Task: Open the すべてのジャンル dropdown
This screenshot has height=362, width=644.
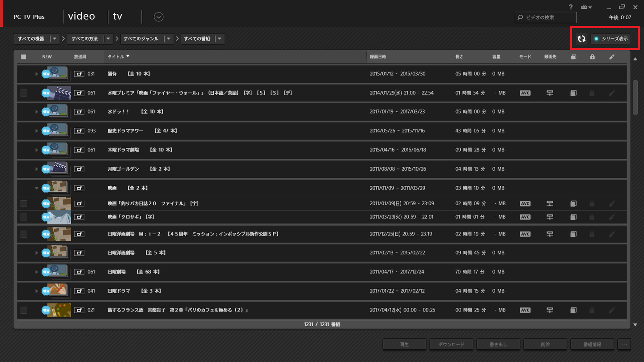Action: [x=169, y=38]
